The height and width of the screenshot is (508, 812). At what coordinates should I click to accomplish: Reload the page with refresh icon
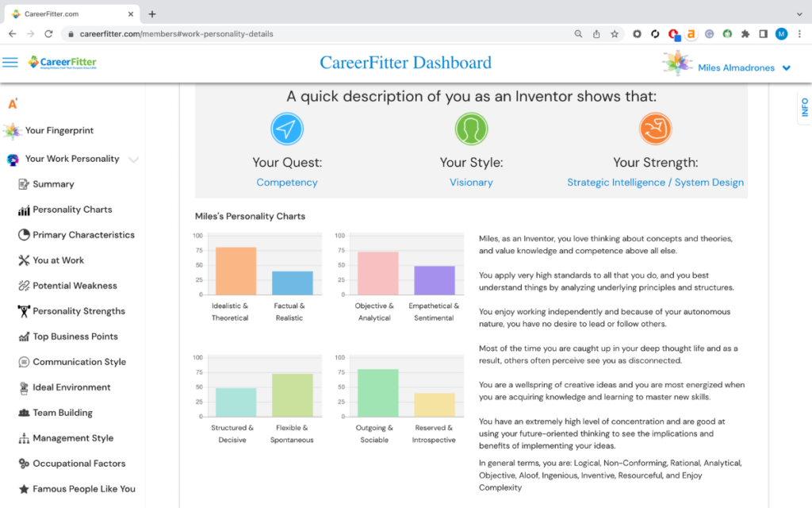point(48,33)
